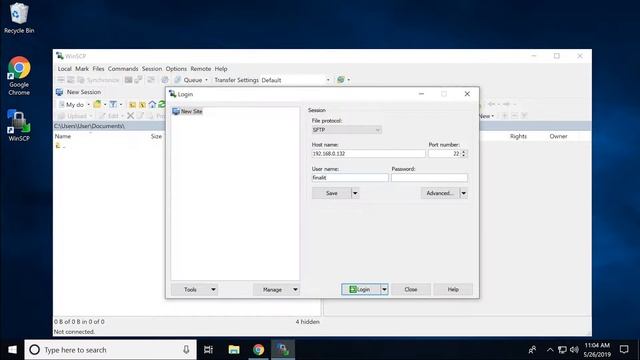Click the Advanced... button
Image resolution: width=640 pixels, height=360 pixels.
click(x=440, y=193)
